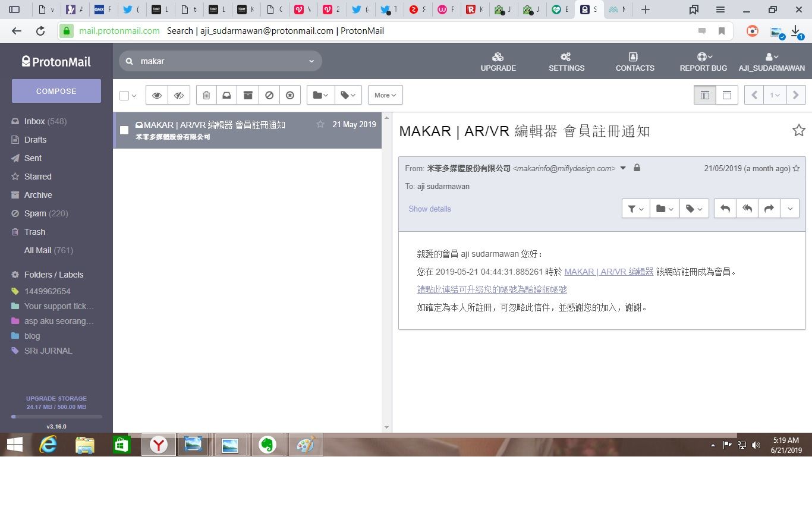The height and width of the screenshot is (529, 812).
Task: Open the Upgrade page
Action: [x=498, y=61]
